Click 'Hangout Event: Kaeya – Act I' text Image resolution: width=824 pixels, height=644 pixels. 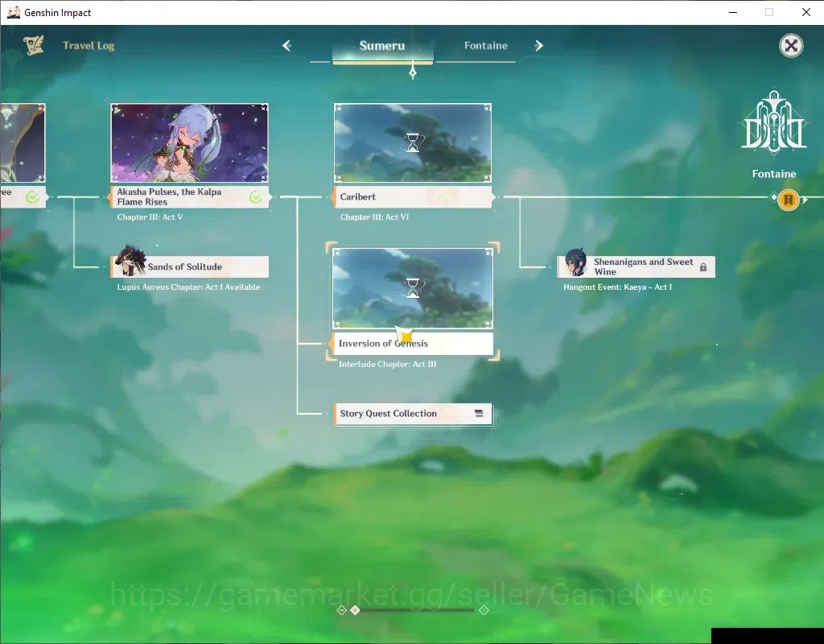pos(617,287)
